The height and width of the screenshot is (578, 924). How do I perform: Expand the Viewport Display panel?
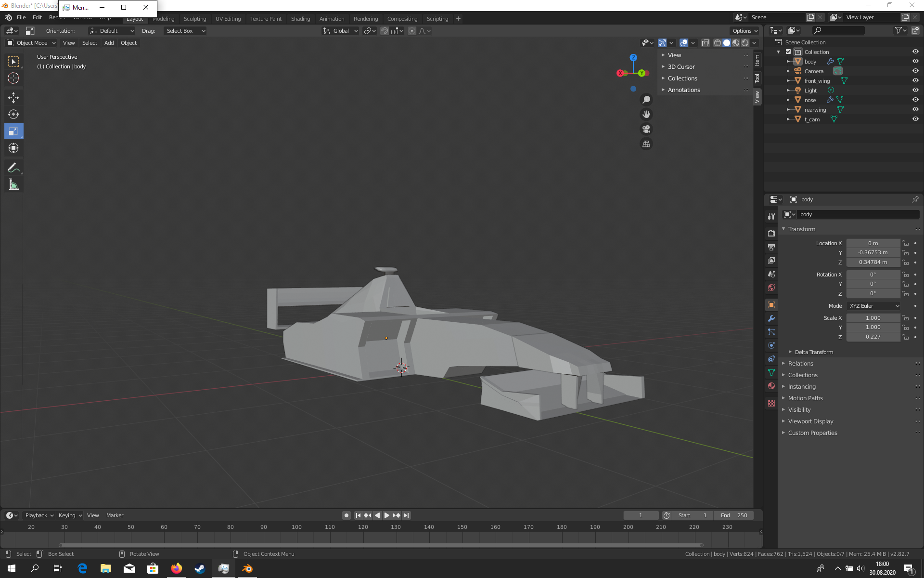tap(810, 421)
